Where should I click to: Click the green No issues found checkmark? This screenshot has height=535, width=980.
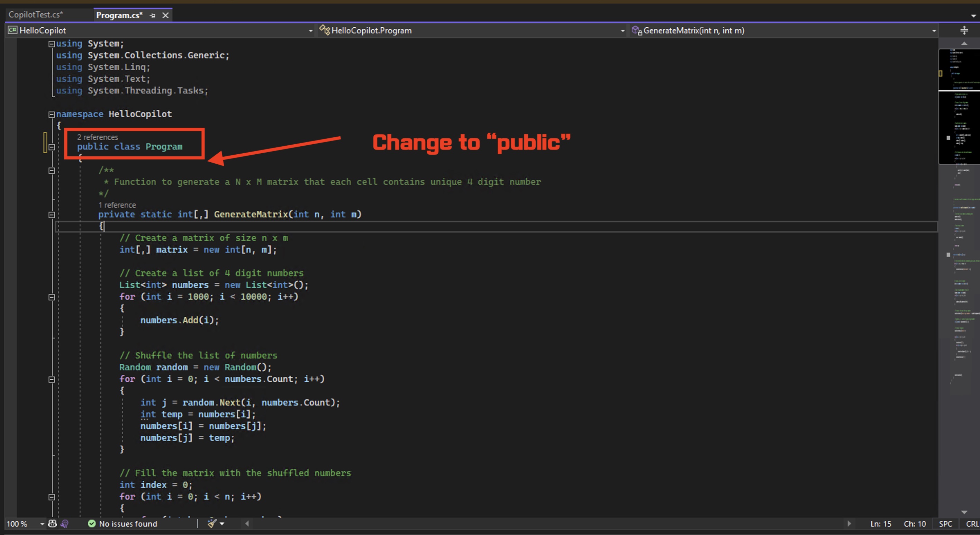click(x=91, y=524)
